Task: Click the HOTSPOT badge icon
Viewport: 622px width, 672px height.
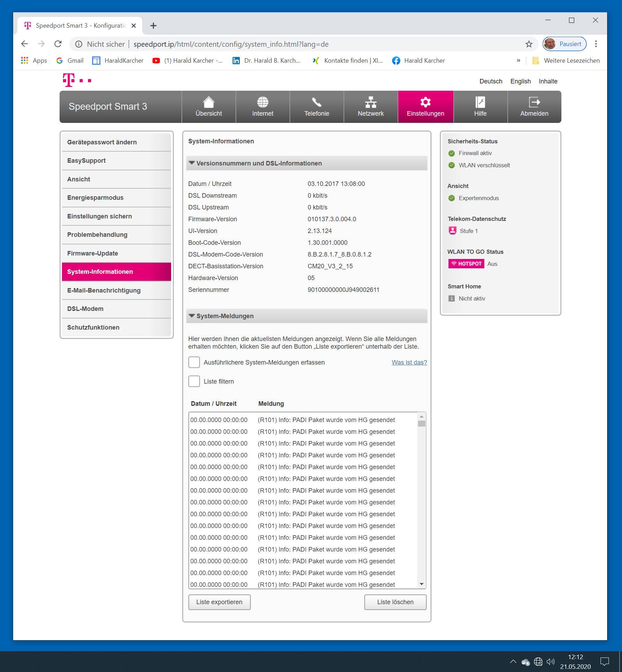Action: pos(466,264)
